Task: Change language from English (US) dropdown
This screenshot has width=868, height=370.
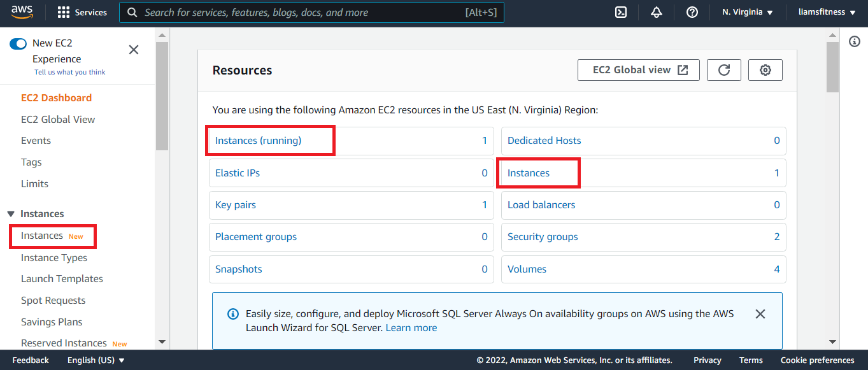Action: 96,360
